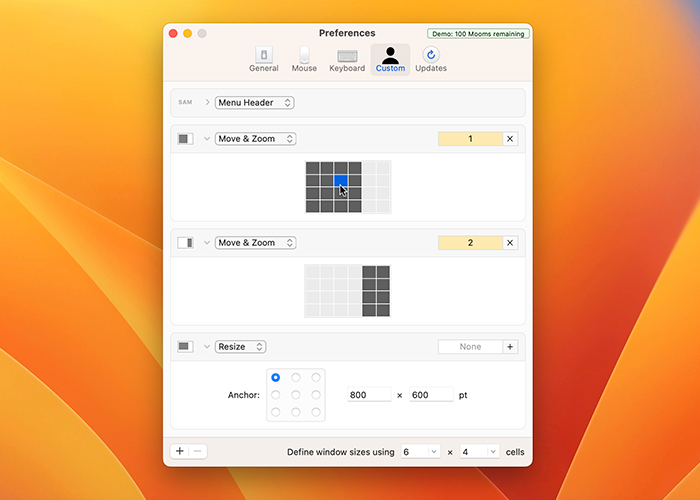This screenshot has height=500, width=700.
Task: Clear shortcut 2 with the X button
Action: pyautogui.click(x=510, y=243)
